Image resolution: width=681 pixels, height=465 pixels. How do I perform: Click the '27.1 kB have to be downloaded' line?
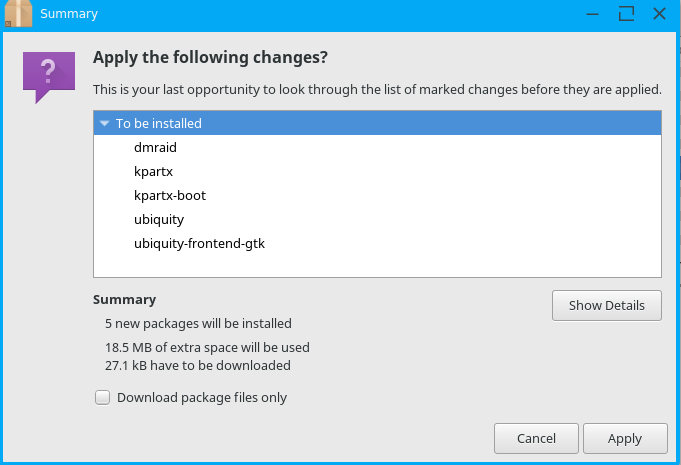(x=197, y=365)
